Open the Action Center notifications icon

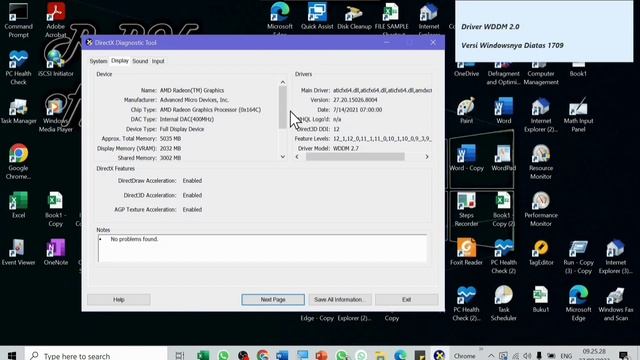[x=623, y=356]
